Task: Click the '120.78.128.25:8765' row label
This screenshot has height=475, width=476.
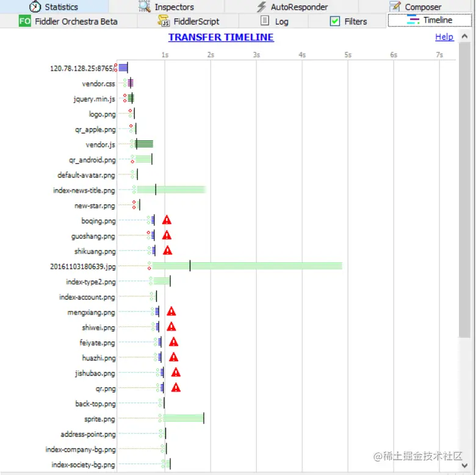Action: pos(82,68)
